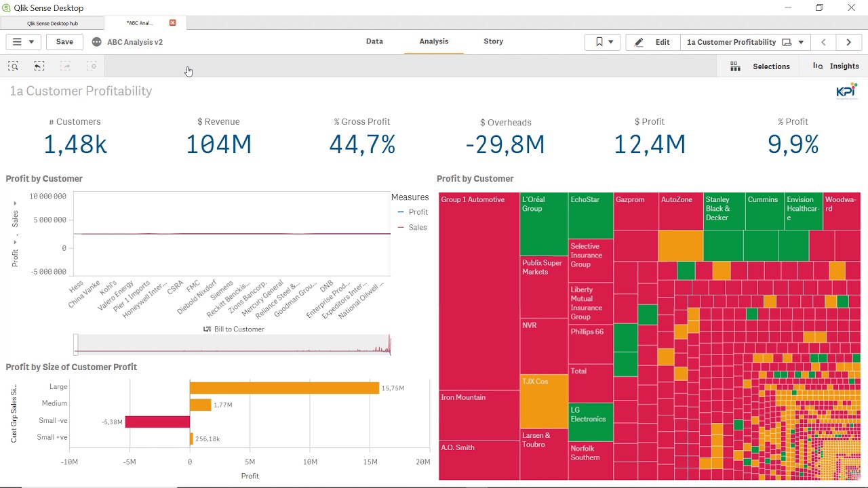Click the line chart mini scrollbar

(232, 344)
